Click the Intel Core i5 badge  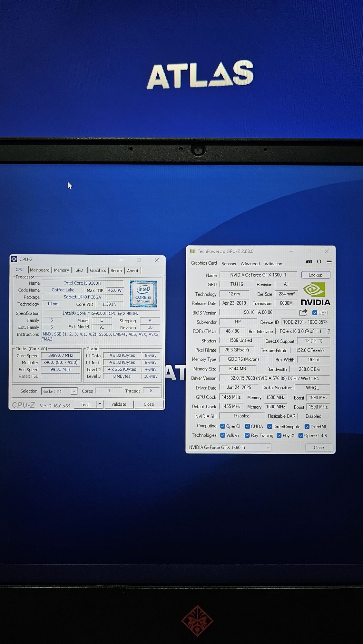143,294
